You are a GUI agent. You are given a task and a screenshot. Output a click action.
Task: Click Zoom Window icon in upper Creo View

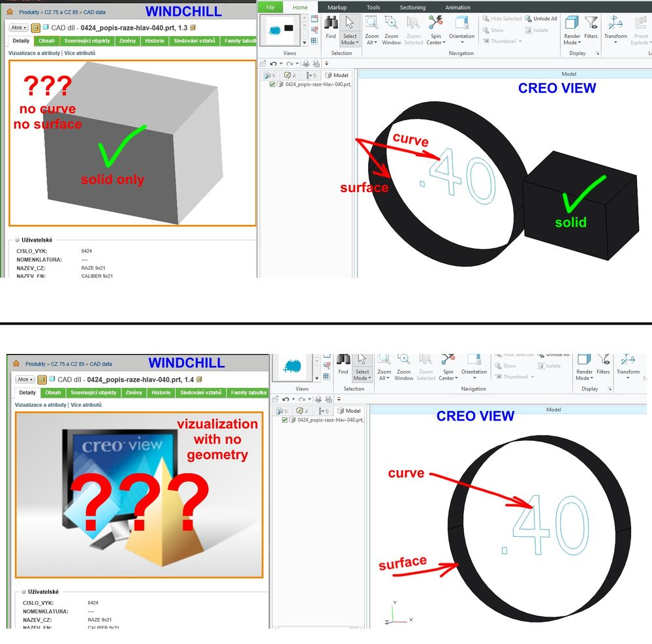tap(392, 23)
